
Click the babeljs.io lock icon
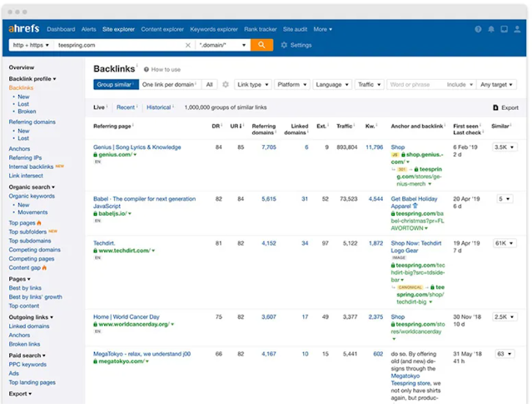pos(96,214)
